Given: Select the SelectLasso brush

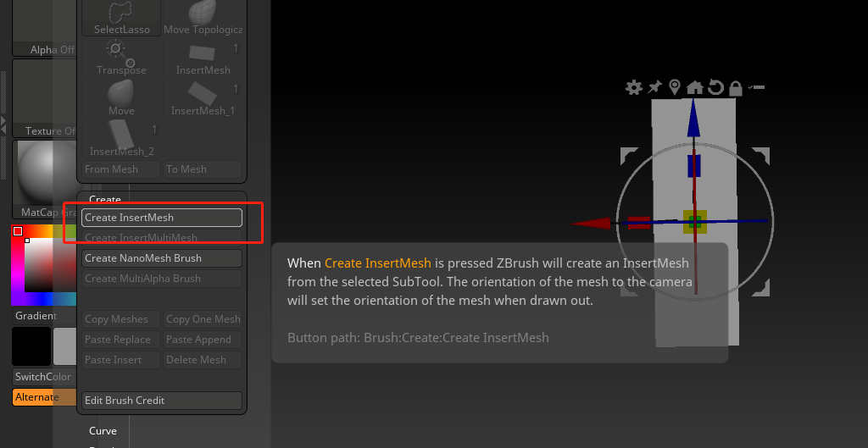Looking at the screenshot, I should pos(121,18).
